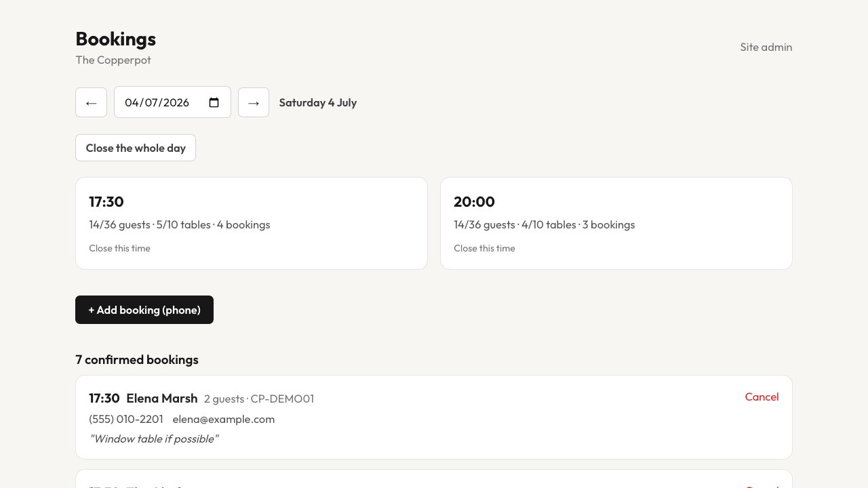Click Close the whole day button
The width and height of the screenshot is (868, 488).
pos(136,148)
